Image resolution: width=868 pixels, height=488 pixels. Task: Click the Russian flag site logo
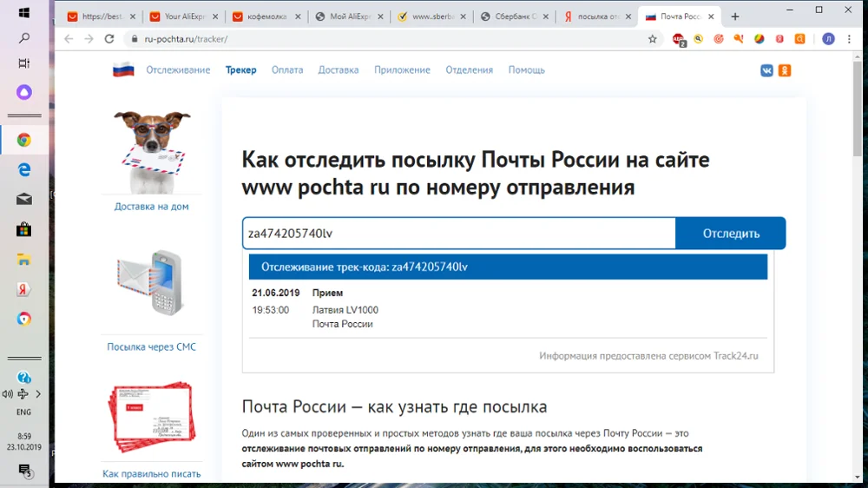click(123, 69)
